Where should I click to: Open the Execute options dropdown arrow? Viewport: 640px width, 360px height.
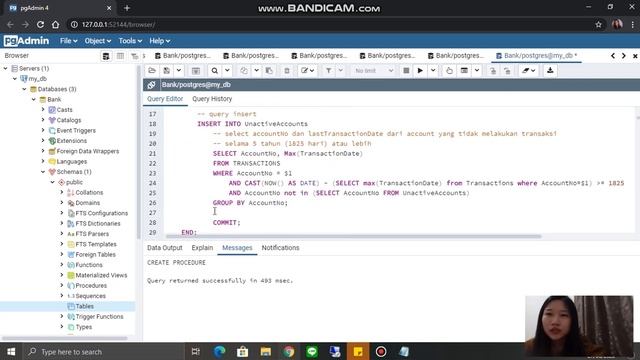coord(433,71)
